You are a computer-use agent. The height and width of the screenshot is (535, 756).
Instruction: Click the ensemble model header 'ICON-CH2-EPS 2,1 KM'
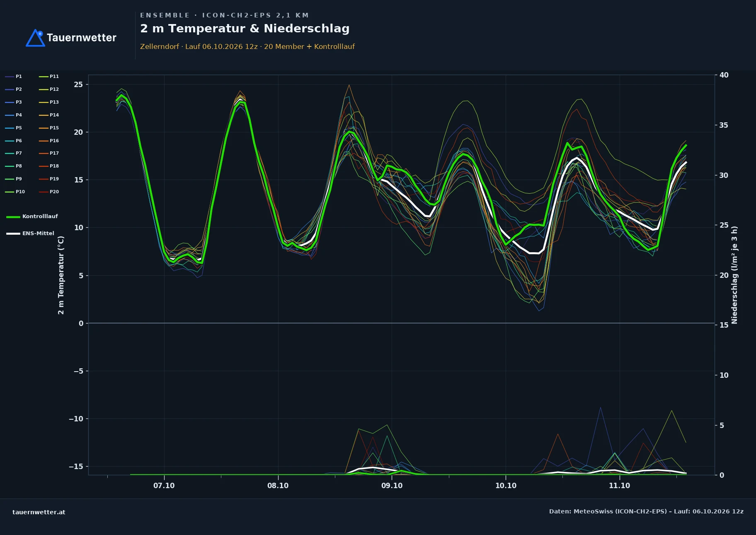(255, 15)
